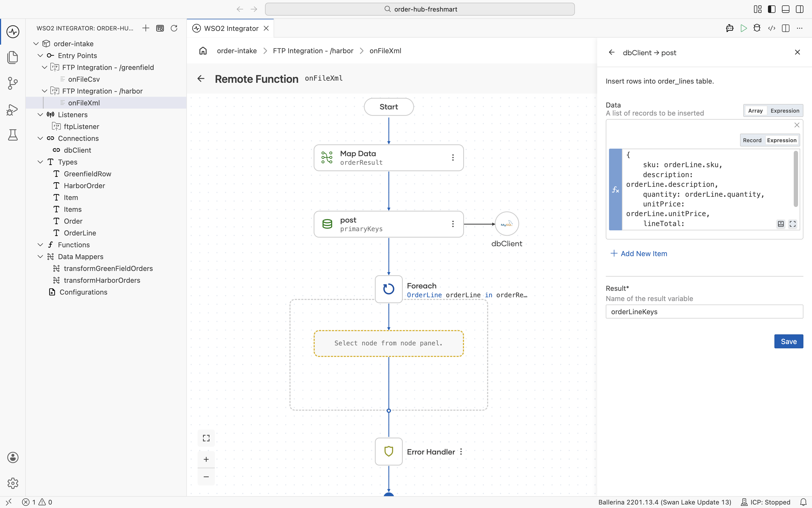This screenshot has height=508, width=812.
Task: Open the Map Data node options menu
Action: click(453, 158)
